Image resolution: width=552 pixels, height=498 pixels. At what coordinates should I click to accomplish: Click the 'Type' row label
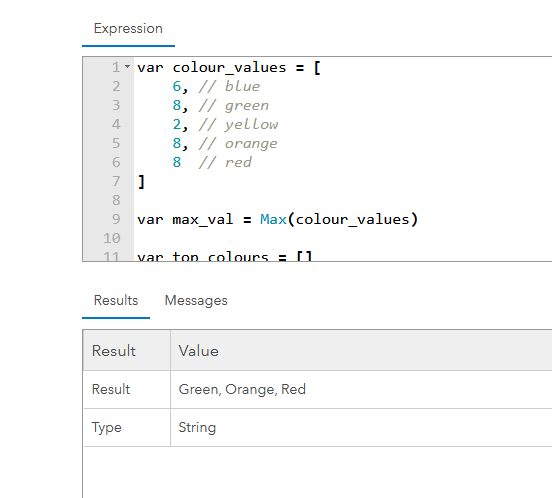(107, 428)
